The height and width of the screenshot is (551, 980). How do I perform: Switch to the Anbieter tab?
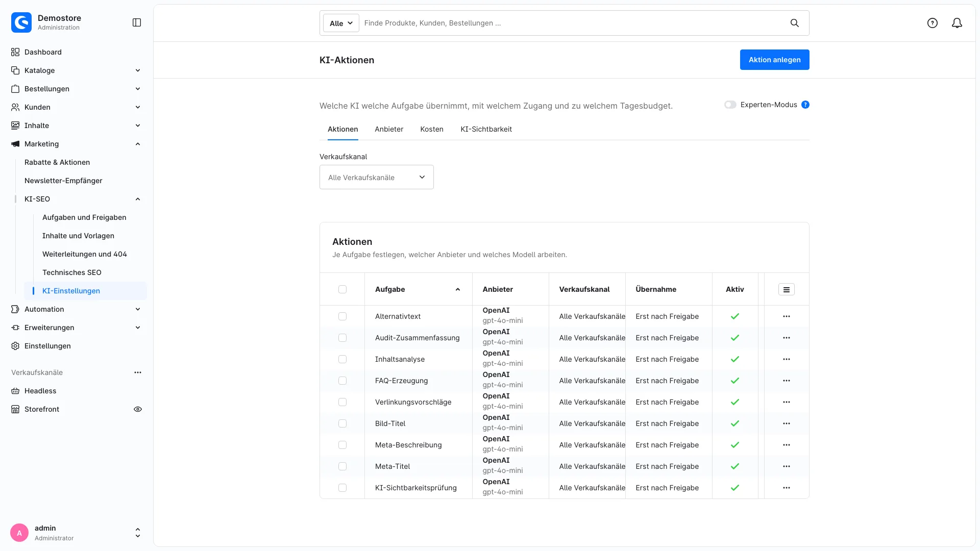coord(389,129)
